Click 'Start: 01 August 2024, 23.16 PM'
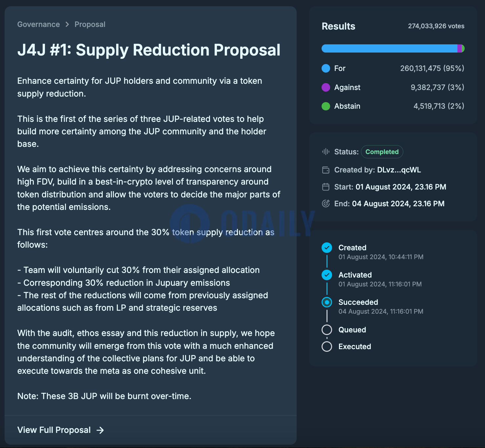Viewport: 485px width, 448px height. click(x=390, y=187)
